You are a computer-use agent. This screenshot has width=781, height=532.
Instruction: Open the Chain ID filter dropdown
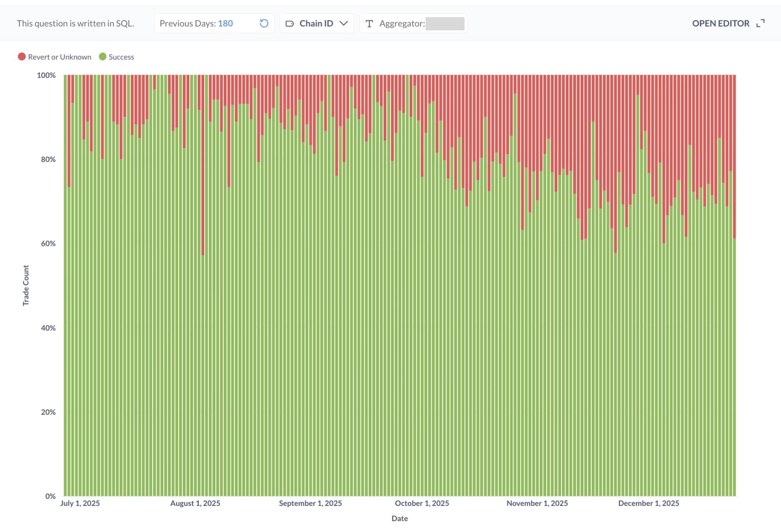[316, 23]
